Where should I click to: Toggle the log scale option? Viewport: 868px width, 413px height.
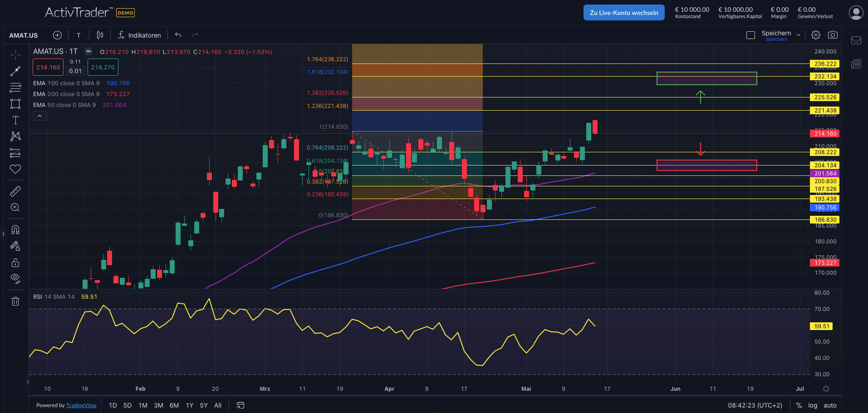tap(813, 405)
